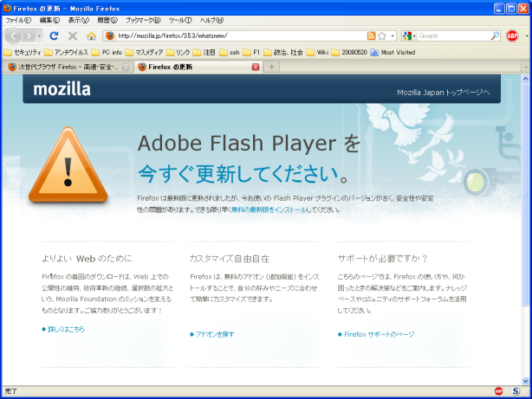Click the 完了 status bar text
This screenshot has height=399, width=532.
point(11,391)
